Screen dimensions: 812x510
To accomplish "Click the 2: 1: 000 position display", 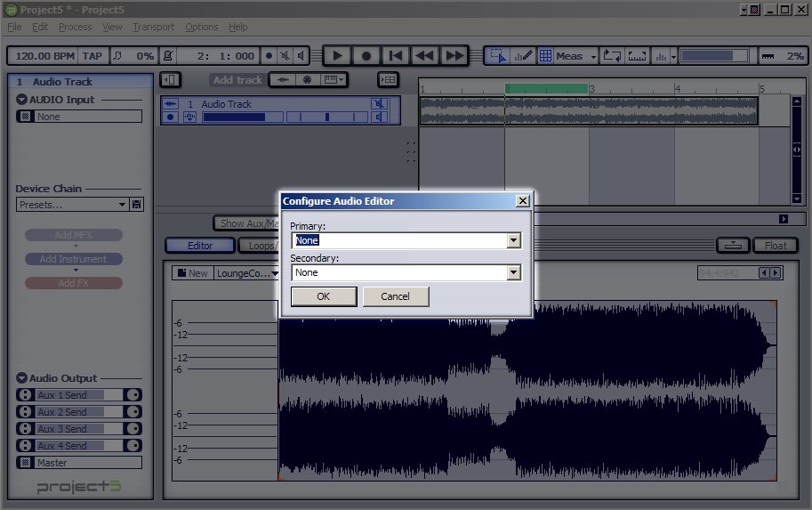I will tap(225, 56).
